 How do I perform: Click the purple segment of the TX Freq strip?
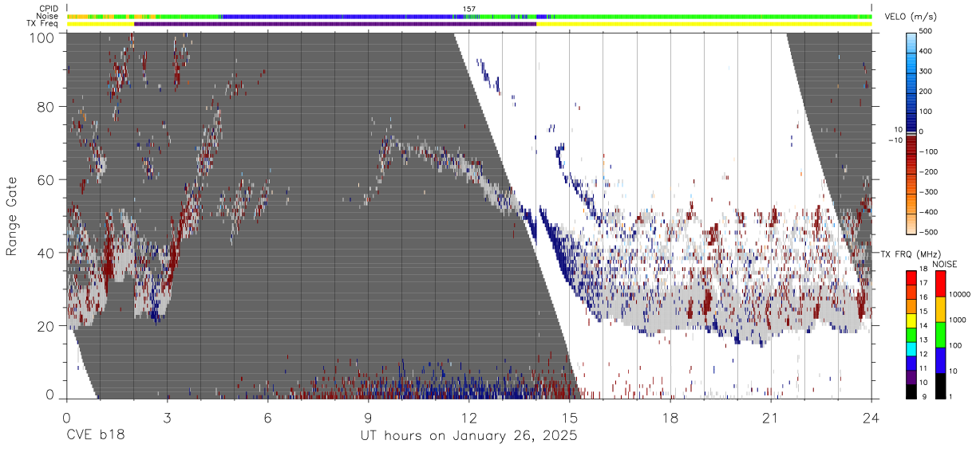(x=335, y=24)
